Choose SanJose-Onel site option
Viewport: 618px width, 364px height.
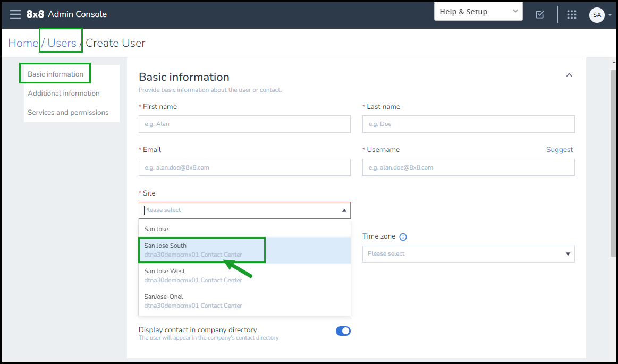click(x=244, y=301)
